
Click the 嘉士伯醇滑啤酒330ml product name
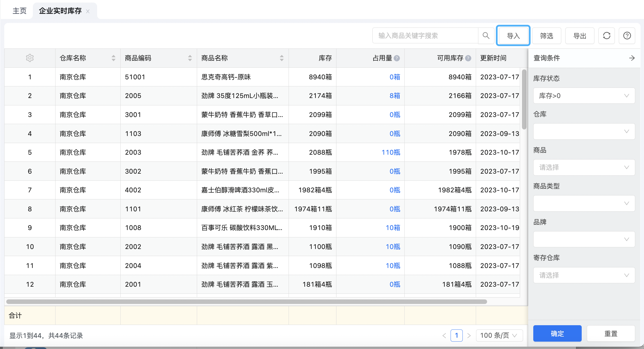240,190
